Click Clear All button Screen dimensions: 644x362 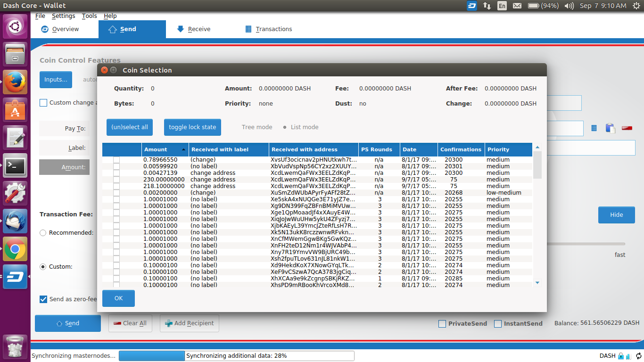click(131, 323)
